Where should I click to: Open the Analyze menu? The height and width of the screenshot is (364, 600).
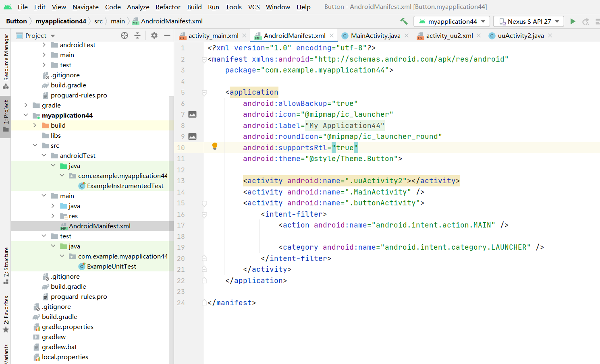pyautogui.click(x=138, y=7)
